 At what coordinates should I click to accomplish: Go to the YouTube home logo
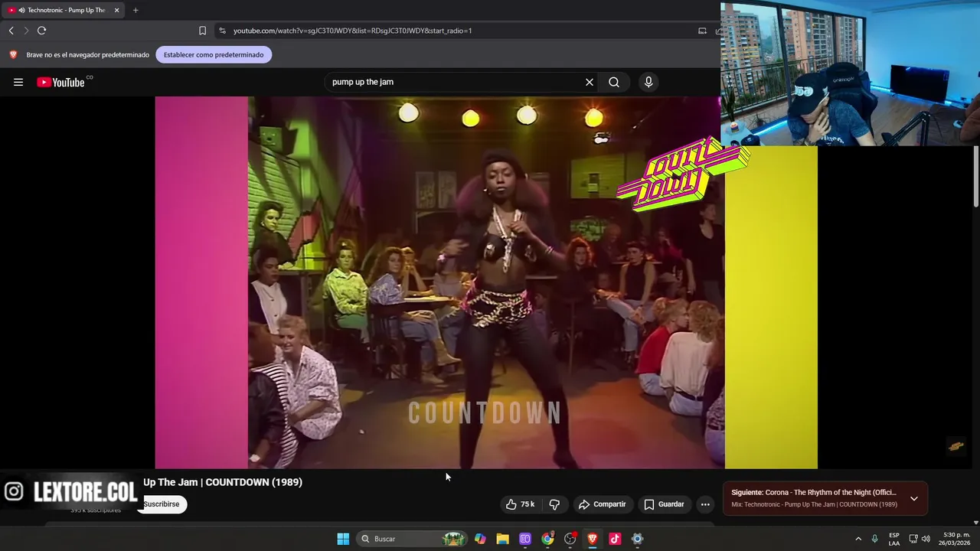coord(61,82)
